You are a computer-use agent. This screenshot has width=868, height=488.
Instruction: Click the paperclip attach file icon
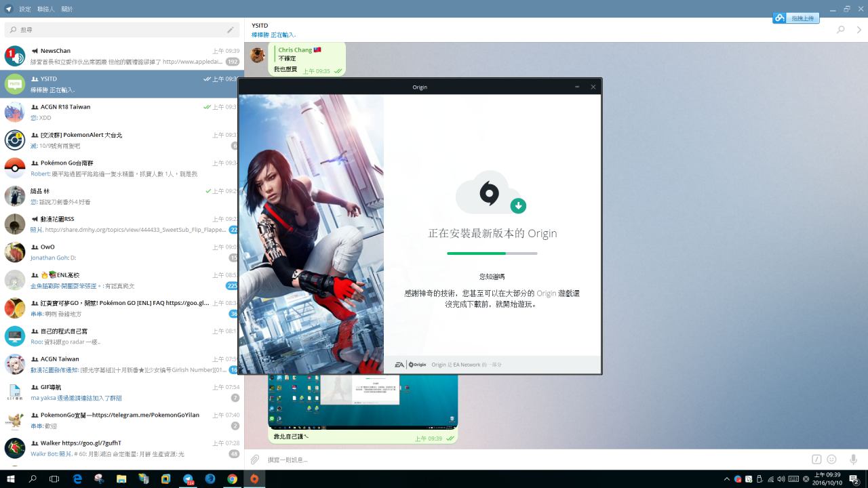[x=255, y=460]
